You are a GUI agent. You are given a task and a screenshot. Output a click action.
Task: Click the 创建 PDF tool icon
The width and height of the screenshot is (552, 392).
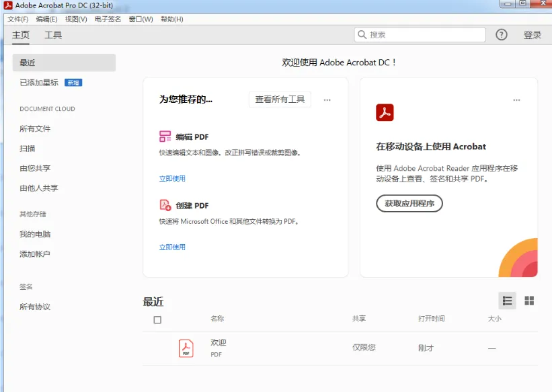tap(165, 205)
